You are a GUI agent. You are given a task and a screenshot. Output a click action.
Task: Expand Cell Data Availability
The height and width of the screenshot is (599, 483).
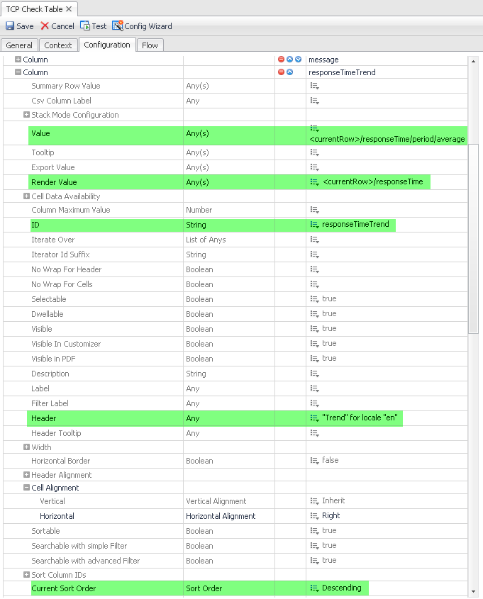tap(26, 196)
